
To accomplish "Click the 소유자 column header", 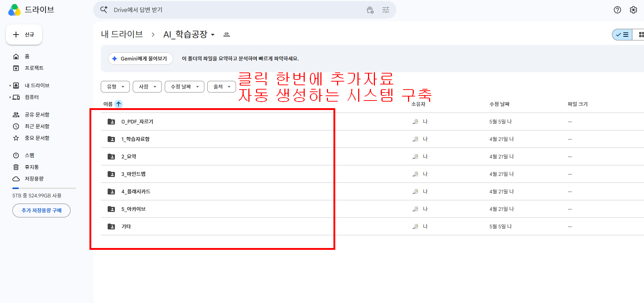I will tap(418, 104).
